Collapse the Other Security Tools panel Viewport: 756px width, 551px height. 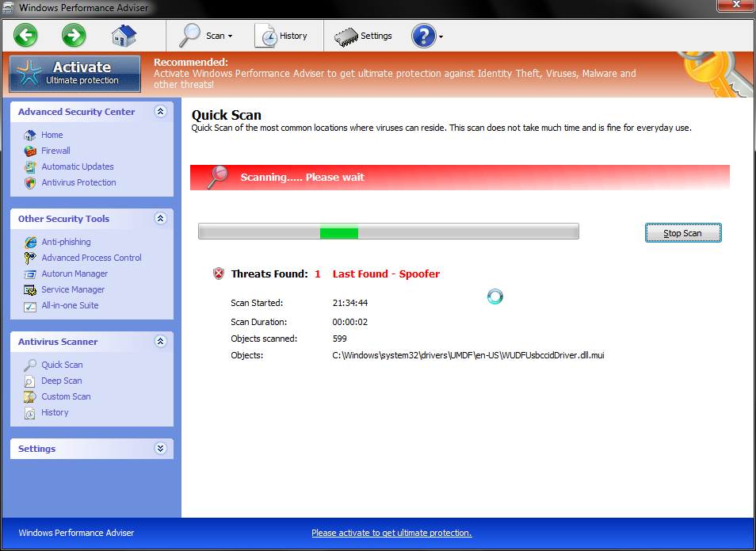tap(161, 219)
